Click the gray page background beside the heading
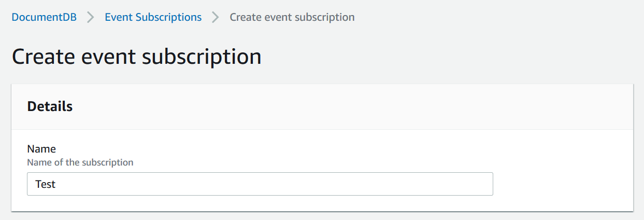644x220 pixels. [x=440, y=57]
